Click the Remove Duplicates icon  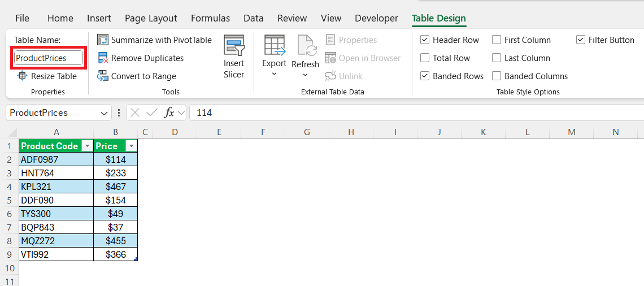pyautogui.click(x=103, y=58)
